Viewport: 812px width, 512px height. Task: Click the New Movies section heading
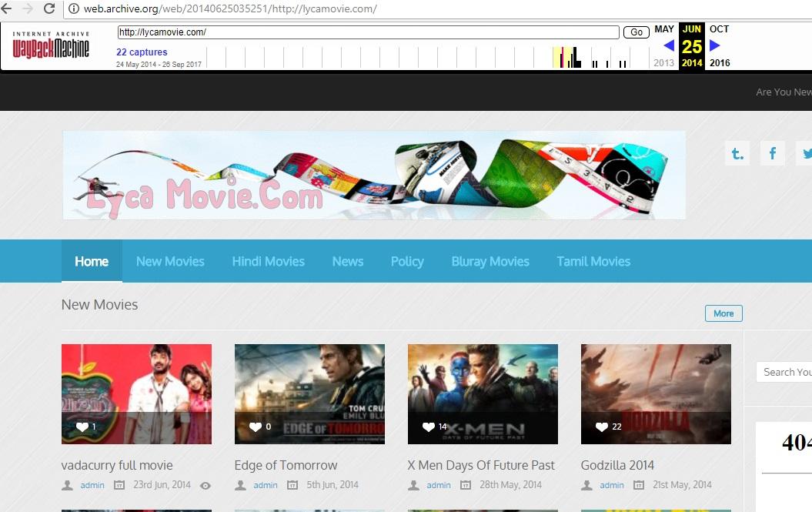pyautogui.click(x=99, y=305)
